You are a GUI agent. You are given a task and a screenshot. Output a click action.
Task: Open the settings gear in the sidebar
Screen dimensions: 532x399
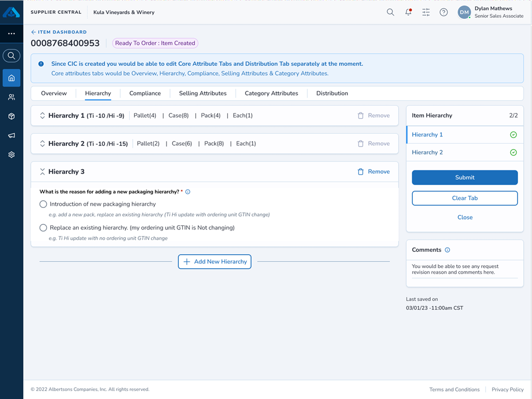click(11, 154)
